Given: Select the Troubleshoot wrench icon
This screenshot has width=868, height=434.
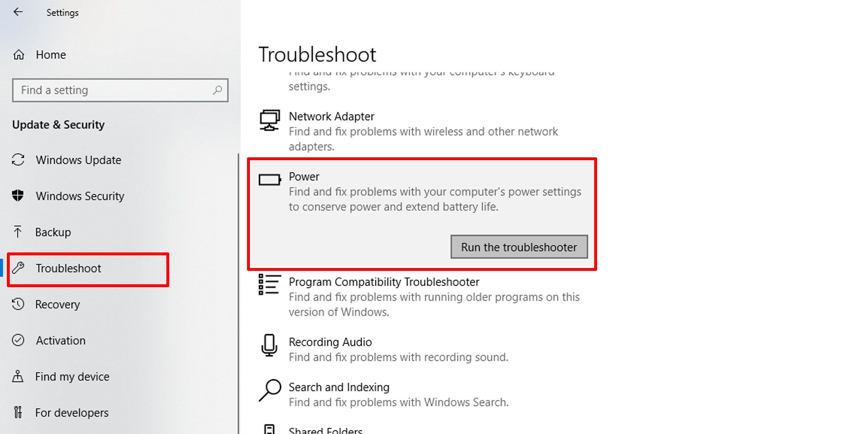Looking at the screenshot, I should [18, 268].
